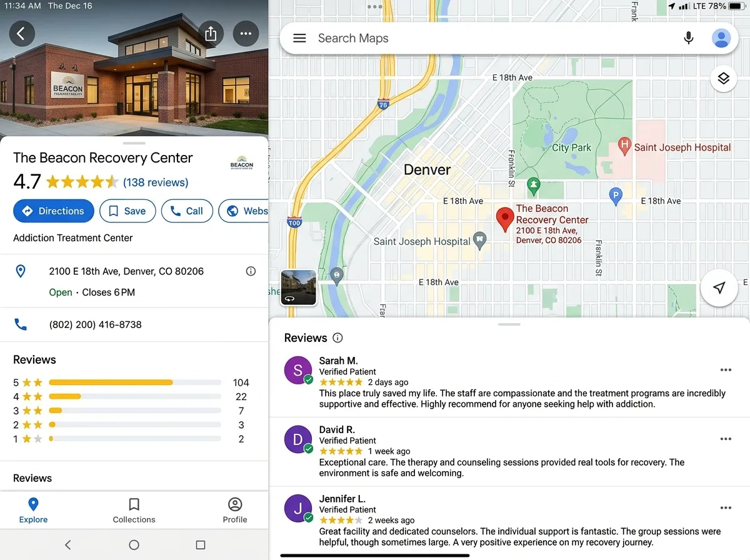Tap the Call button
This screenshot has width=750, height=560.
pyautogui.click(x=187, y=211)
